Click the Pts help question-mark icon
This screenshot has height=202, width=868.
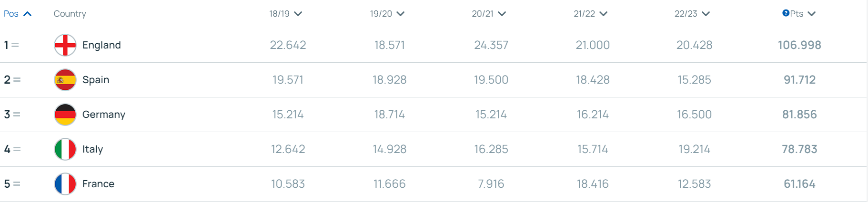pos(786,13)
